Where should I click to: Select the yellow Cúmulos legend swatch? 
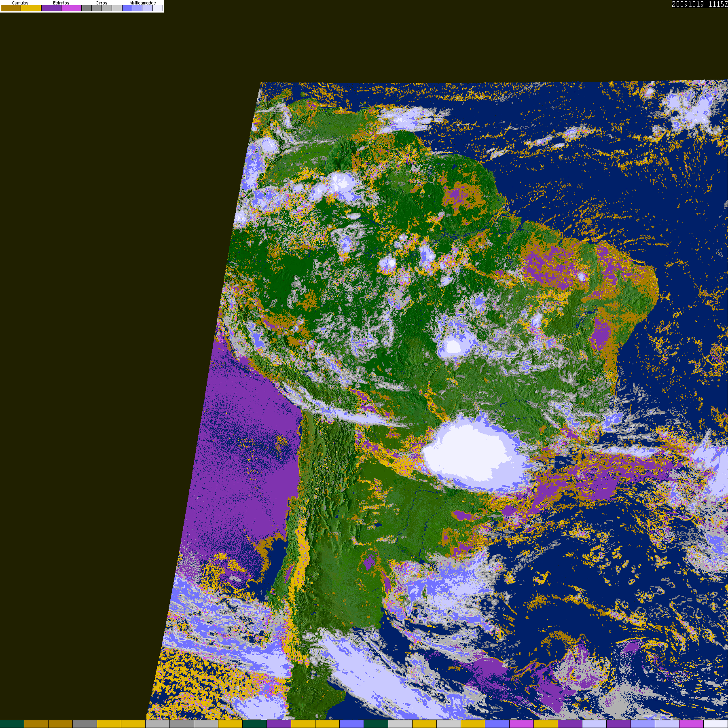pyautogui.click(x=31, y=8)
